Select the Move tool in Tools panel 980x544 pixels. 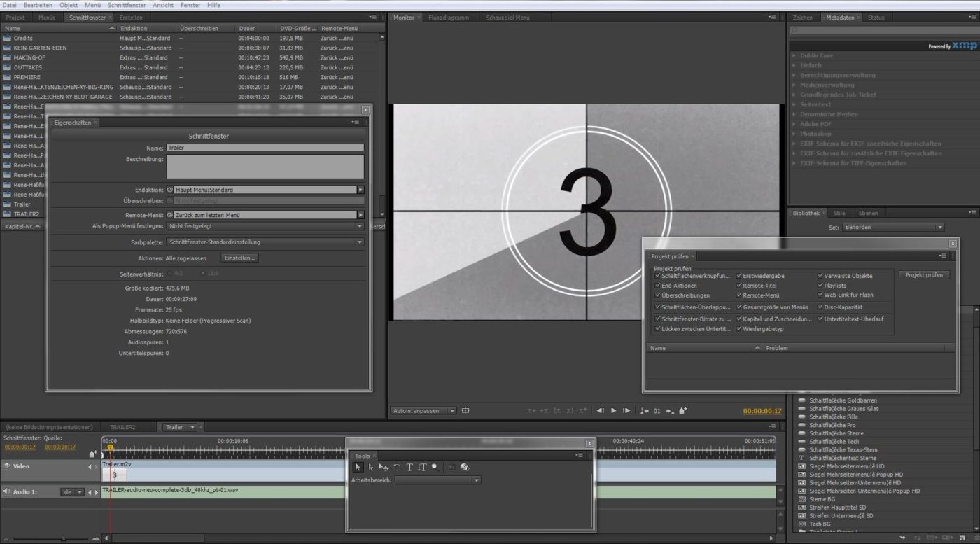384,467
